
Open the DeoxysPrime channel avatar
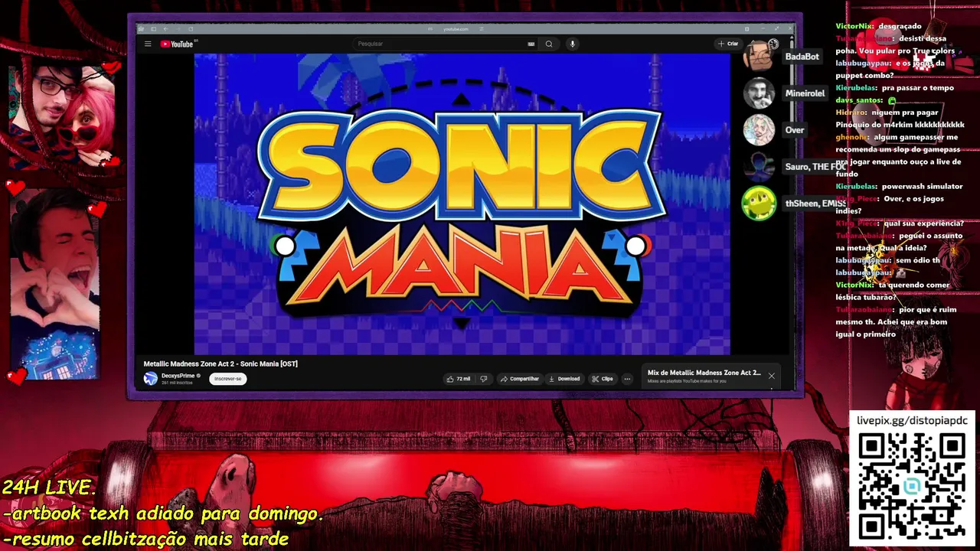pyautogui.click(x=151, y=378)
